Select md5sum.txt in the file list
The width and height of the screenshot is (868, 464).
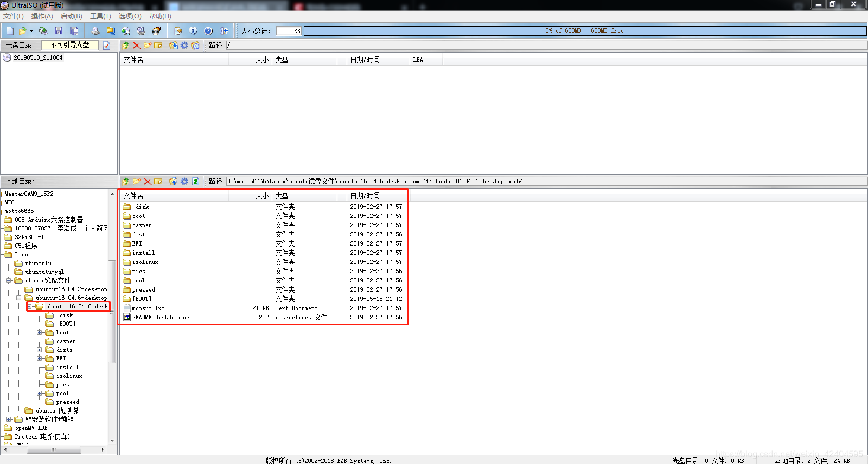click(x=144, y=308)
